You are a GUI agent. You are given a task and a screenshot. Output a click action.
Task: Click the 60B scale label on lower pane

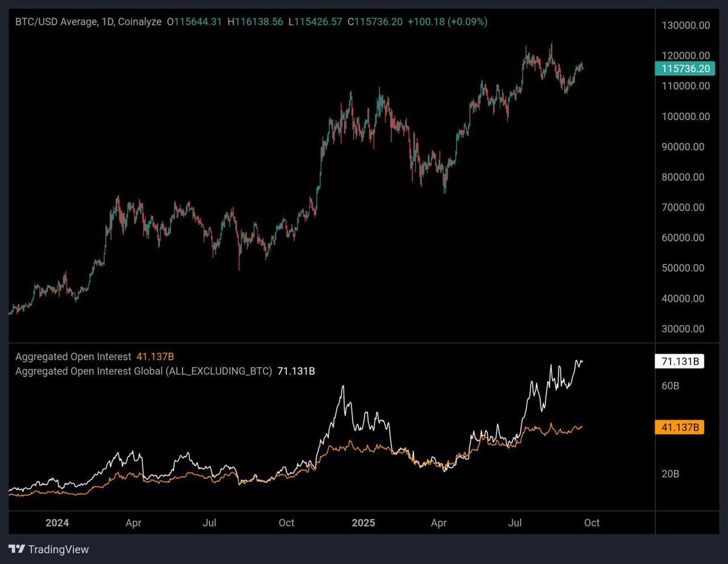tap(670, 386)
